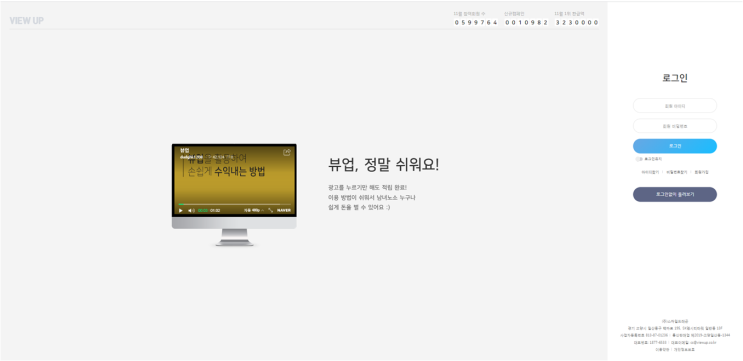Seek on the video progress bar
743x361 pixels.
tap(235, 204)
